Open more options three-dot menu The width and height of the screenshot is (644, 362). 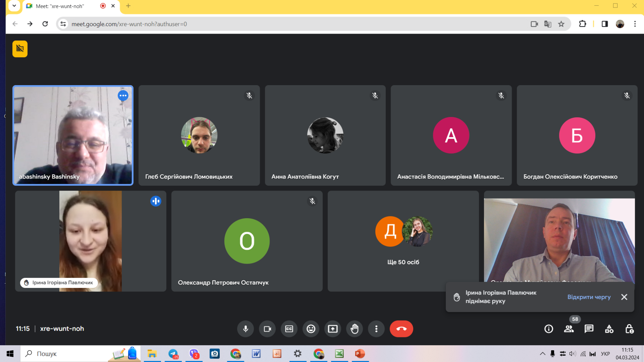click(376, 329)
